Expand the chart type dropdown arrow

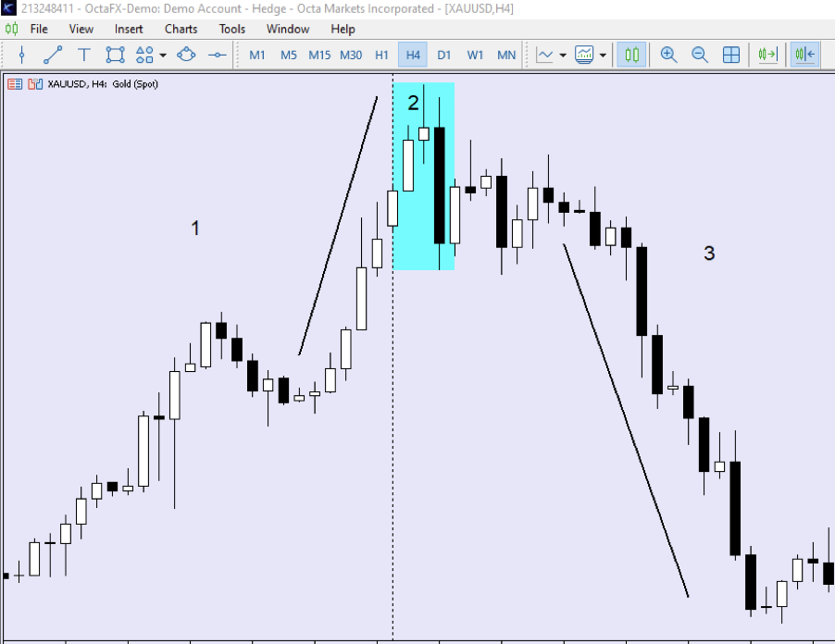pyautogui.click(x=563, y=55)
